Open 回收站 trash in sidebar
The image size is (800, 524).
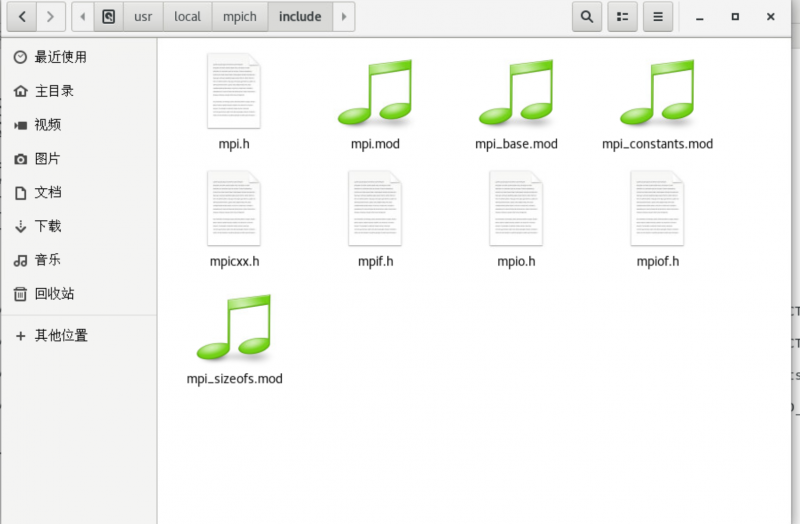(x=54, y=294)
